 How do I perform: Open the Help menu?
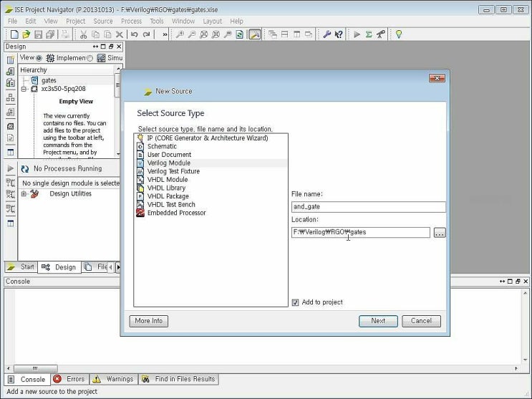236,21
